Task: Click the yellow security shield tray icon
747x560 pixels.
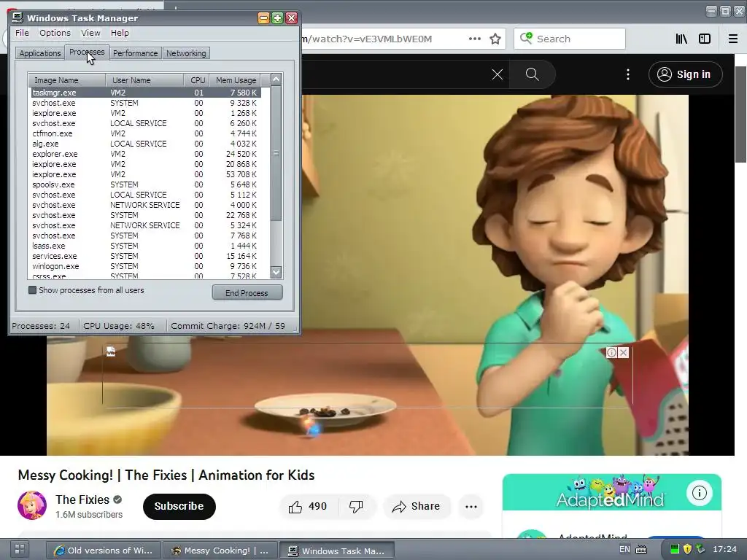Action: 687,549
